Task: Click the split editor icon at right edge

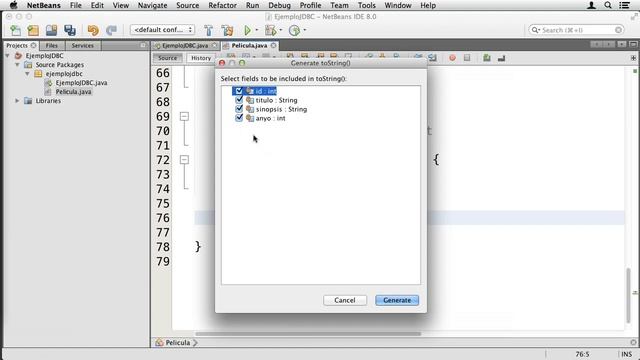Action: pyautogui.click(x=633, y=58)
